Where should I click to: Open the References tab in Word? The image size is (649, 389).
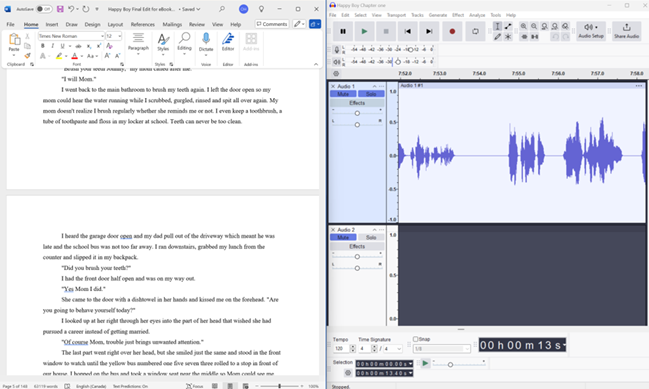142,24
